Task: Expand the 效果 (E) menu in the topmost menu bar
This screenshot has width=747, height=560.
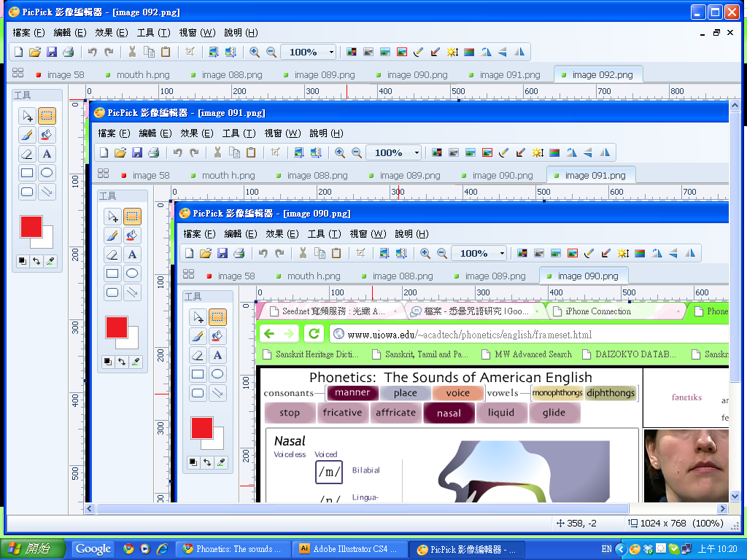Action: 112,33
